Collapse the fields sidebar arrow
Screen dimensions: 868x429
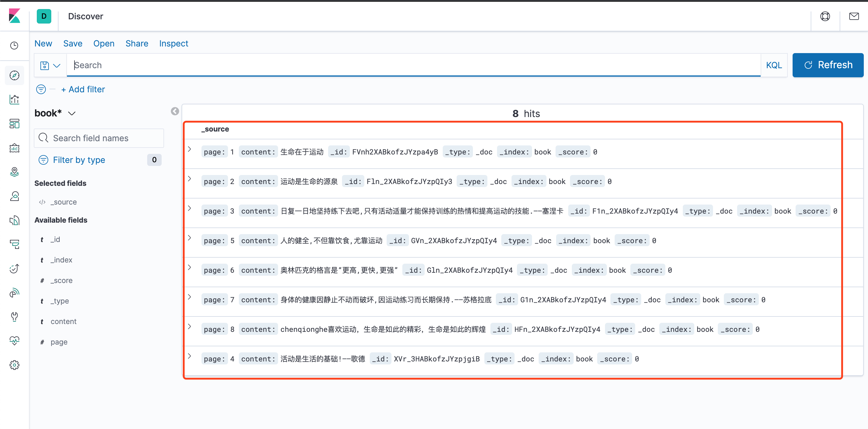(x=175, y=112)
